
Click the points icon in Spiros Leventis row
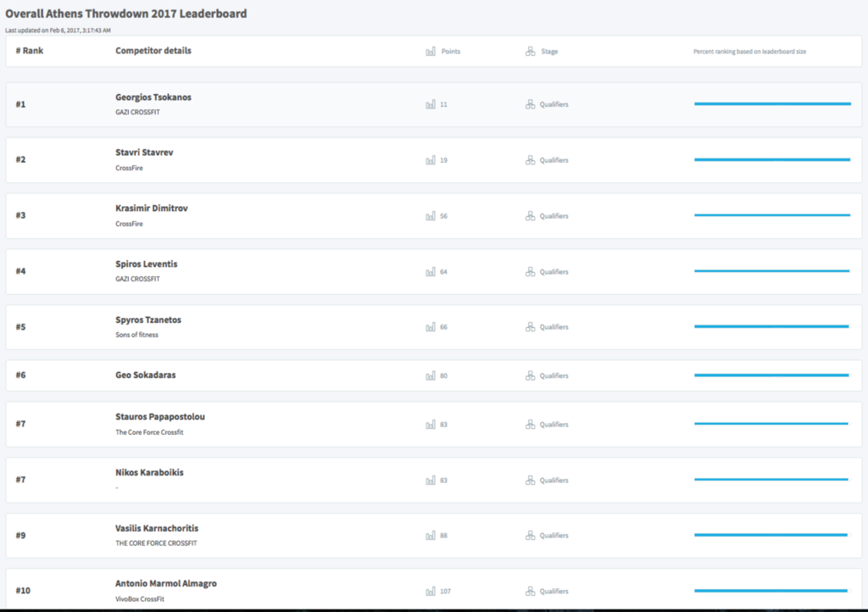[430, 272]
